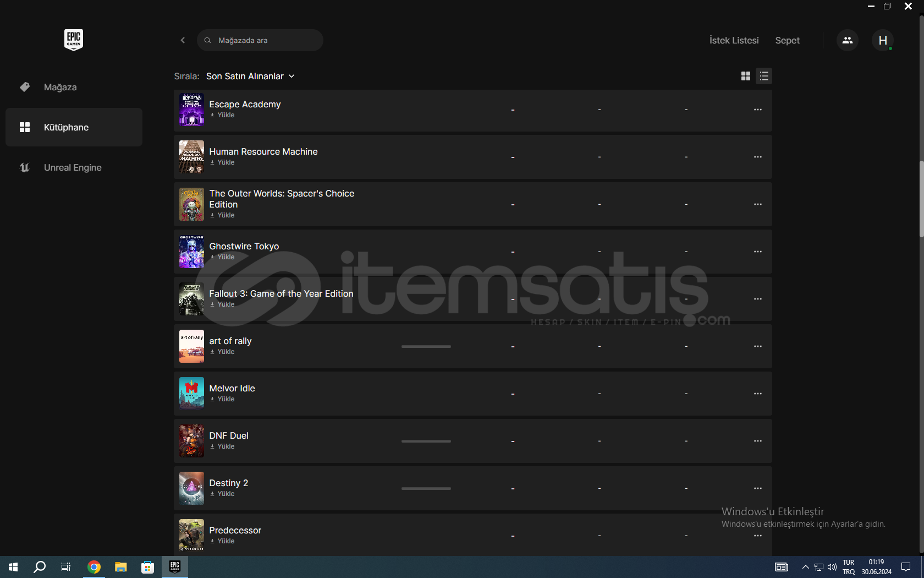Open Unreal Engine section

click(74, 167)
